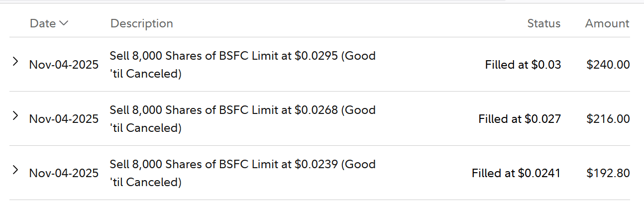Select the 'Filled at $0.0241' status
644x206 pixels.
click(516, 173)
